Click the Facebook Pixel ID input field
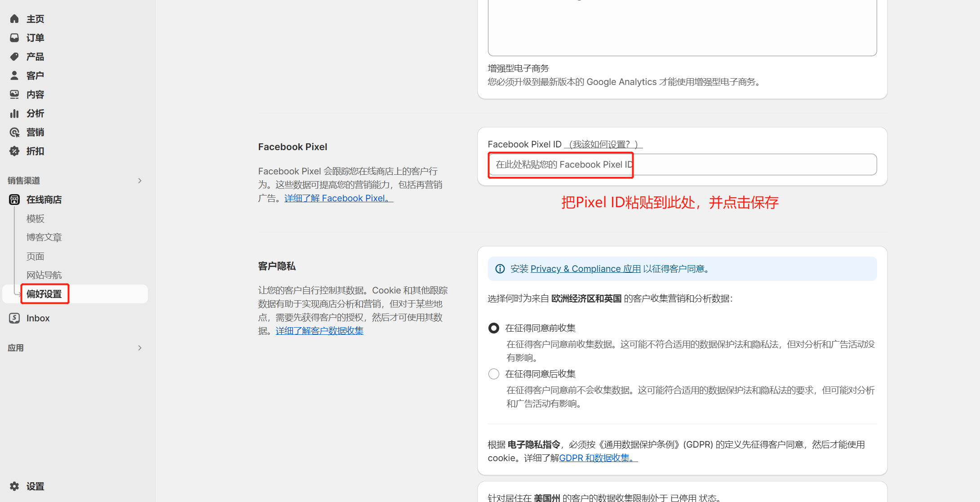This screenshot has height=502, width=980. click(x=682, y=164)
